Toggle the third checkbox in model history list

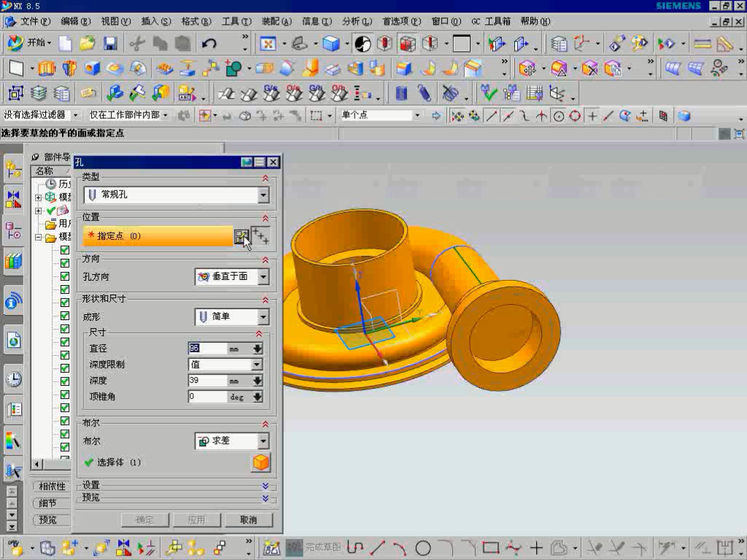click(x=65, y=276)
